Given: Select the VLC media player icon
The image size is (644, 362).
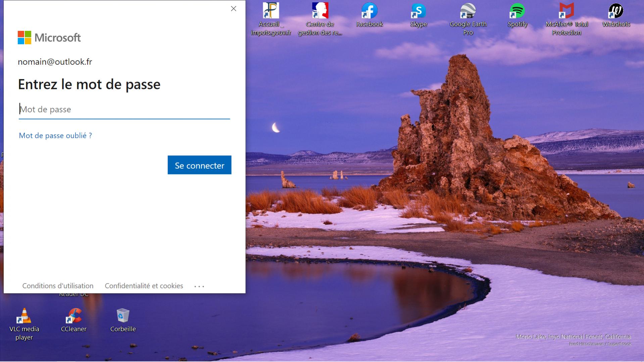Looking at the screenshot, I should 24,324.
